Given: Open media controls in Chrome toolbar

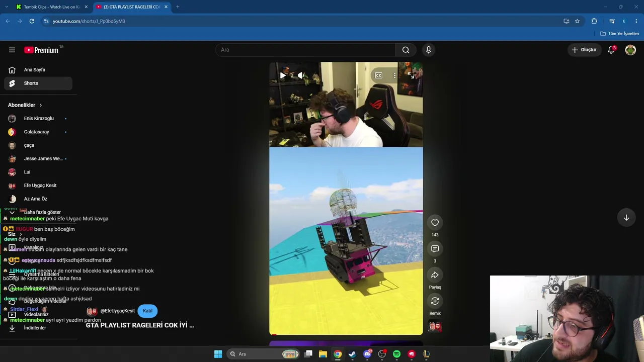Looking at the screenshot, I should click(x=612, y=21).
